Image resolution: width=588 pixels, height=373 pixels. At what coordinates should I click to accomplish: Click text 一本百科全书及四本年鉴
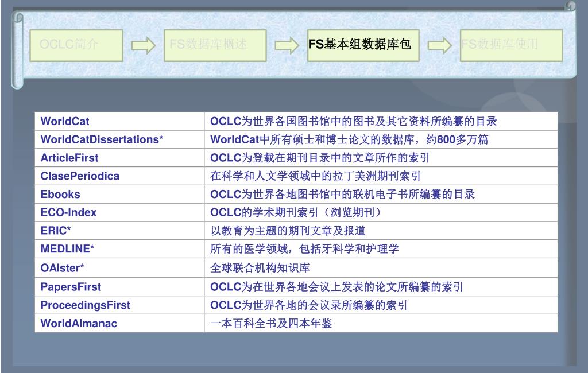[271, 324]
